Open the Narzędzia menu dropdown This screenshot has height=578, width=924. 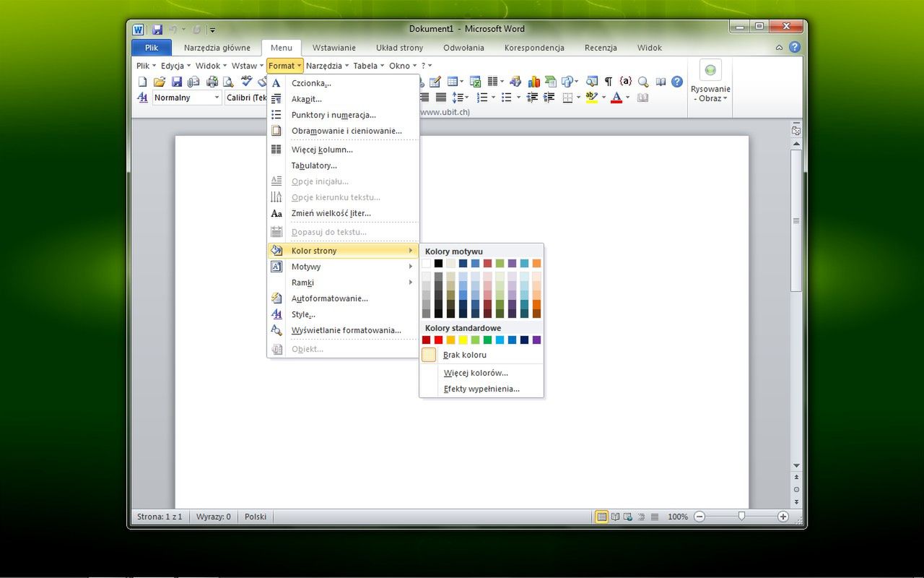pos(327,66)
